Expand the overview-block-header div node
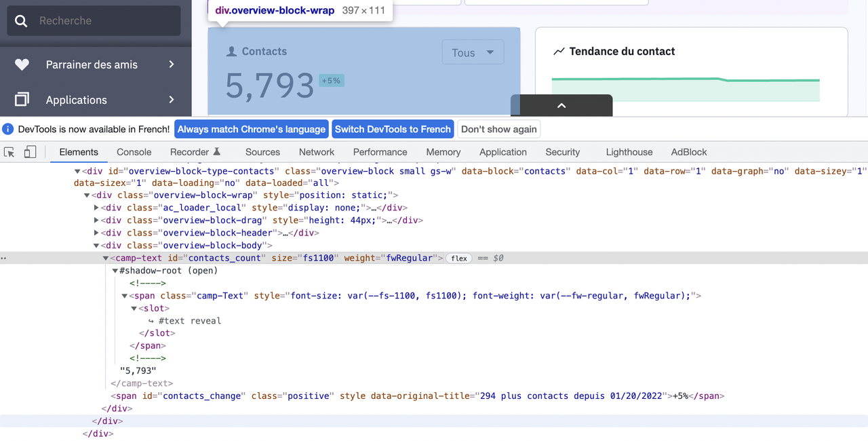The image size is (868, 441). click(x=96, y=233)
